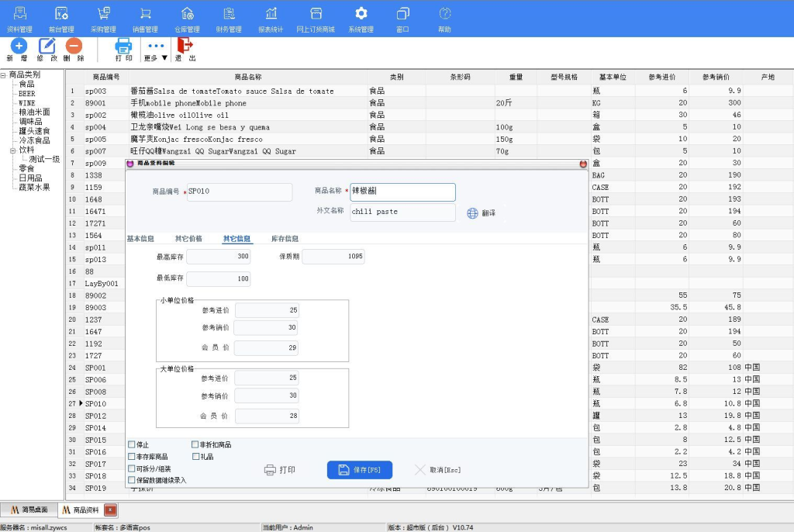Collapse the 商品类别 tree root node

[x=4, y=75]
